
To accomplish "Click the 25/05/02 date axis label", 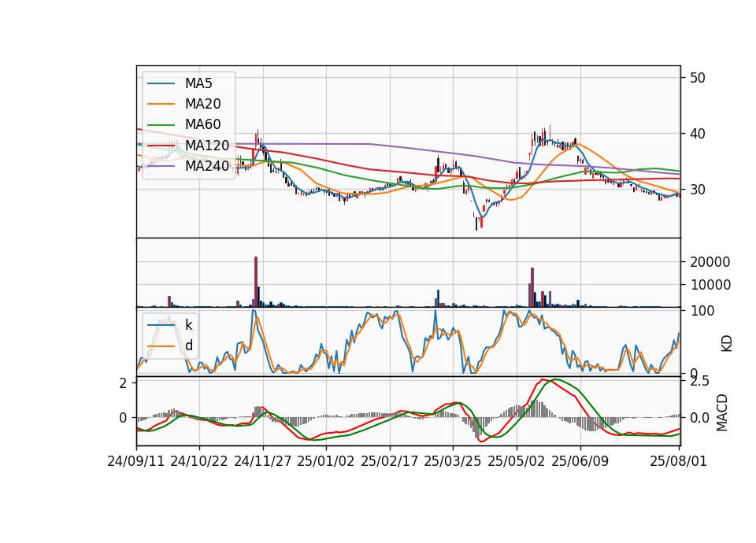I will [517, 461].
